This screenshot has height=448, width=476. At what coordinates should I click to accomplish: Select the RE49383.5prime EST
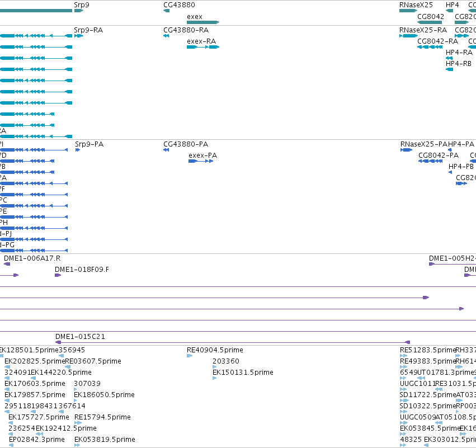click(403, 367)
